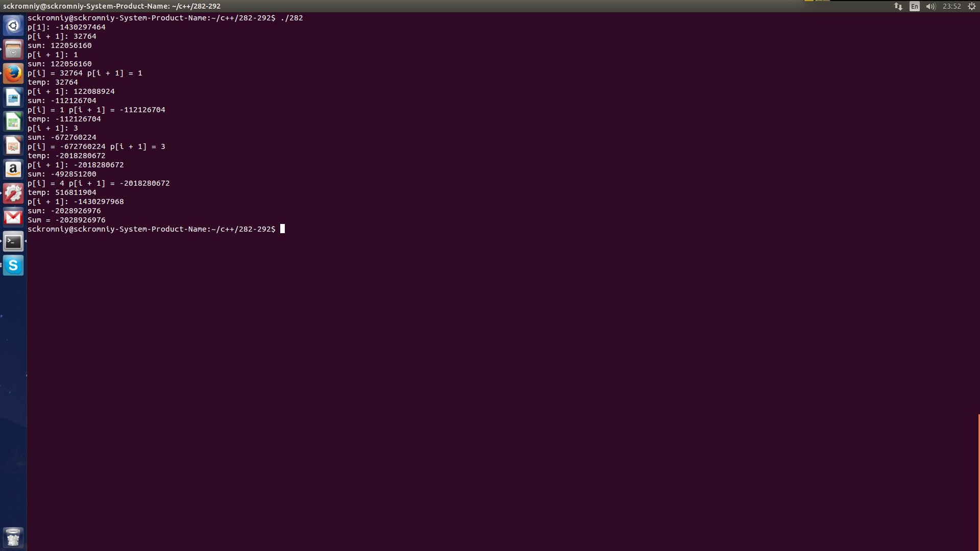Click at the terminal command prompt cursor
This screenshot has height=551, width=980.
(283, 229)
